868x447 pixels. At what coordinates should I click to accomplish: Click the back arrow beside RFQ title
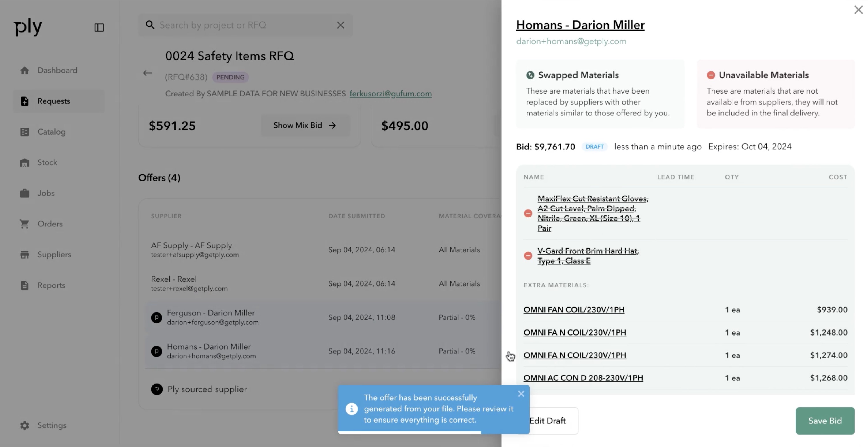tap(147, 73)
